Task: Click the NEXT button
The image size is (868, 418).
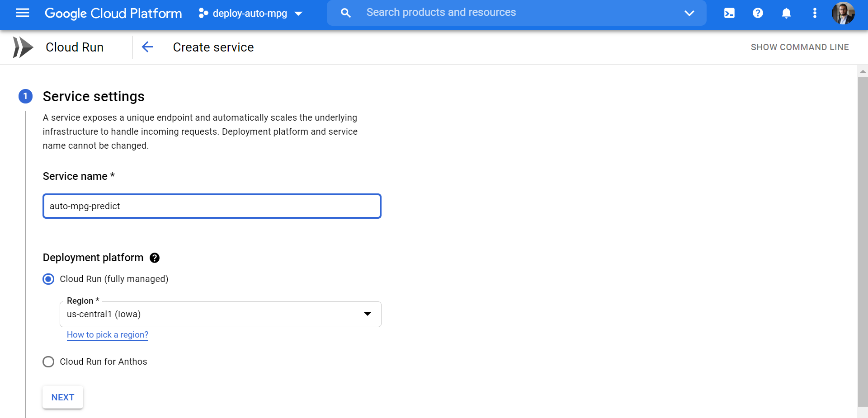Action: (63, 397)
